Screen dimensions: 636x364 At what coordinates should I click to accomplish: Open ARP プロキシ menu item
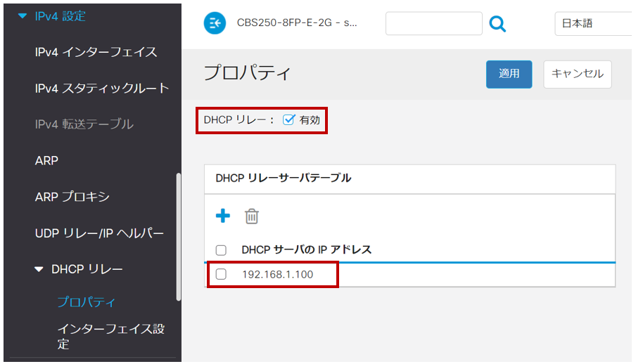(x=72, y=197)
